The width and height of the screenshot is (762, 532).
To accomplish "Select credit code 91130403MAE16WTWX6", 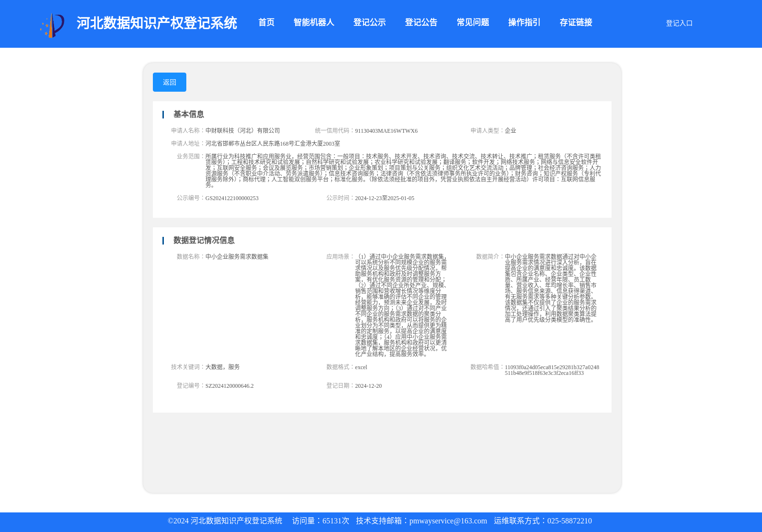I will pos(386,131).
